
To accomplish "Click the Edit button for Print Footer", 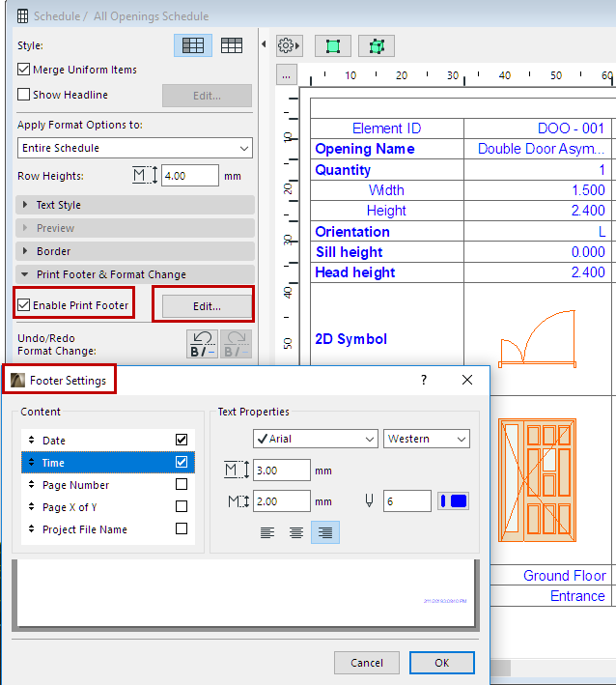I will point(207,306).
